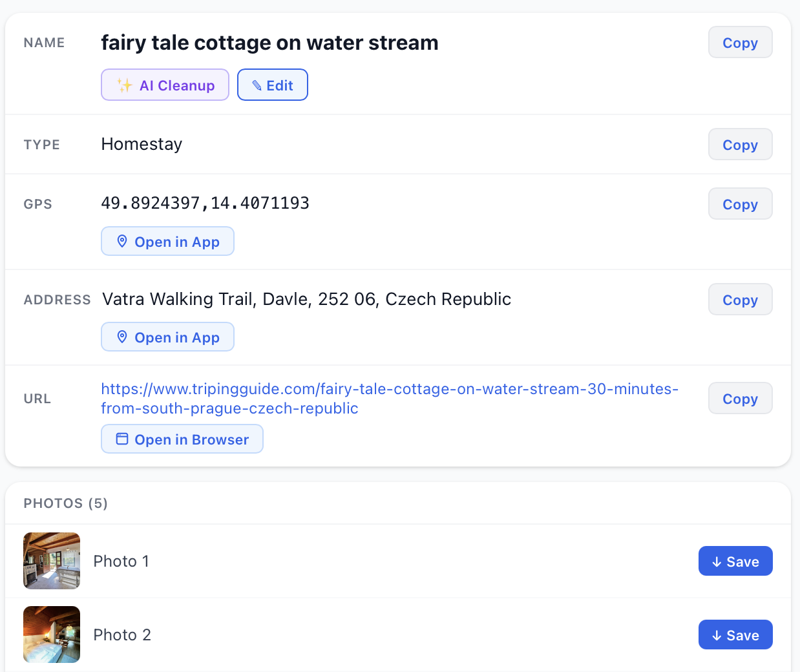Copy the Vatra Walking Trail address
The height and width of the screenshot is (672, 800).
[x=740, y=300]
